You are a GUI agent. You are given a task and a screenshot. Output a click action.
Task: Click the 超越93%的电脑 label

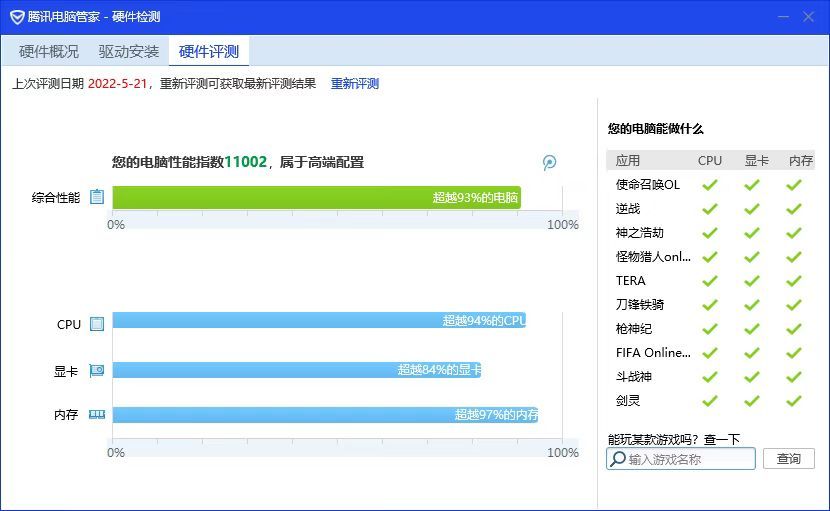[x=475, y=198]
